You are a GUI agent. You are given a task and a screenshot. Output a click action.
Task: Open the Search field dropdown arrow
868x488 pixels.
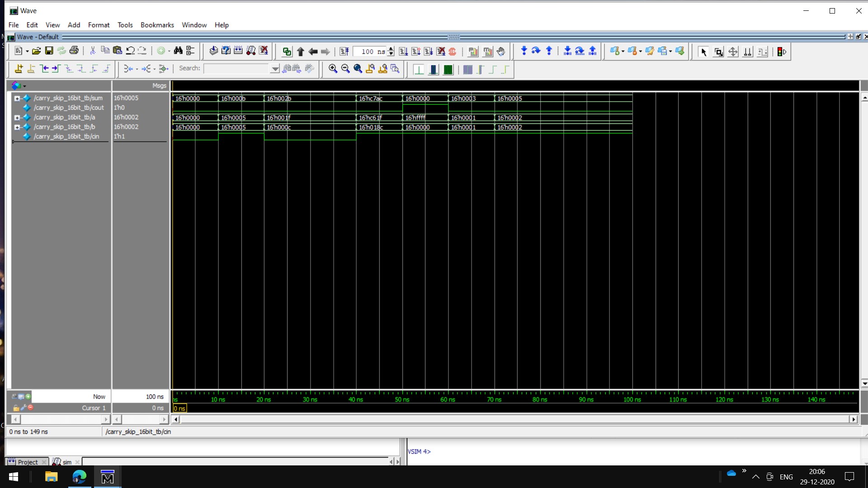[x=275, y=69]
